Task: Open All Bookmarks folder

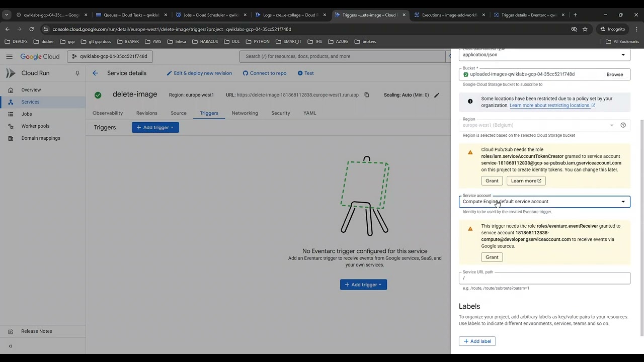Action: (x=622, y=42)
